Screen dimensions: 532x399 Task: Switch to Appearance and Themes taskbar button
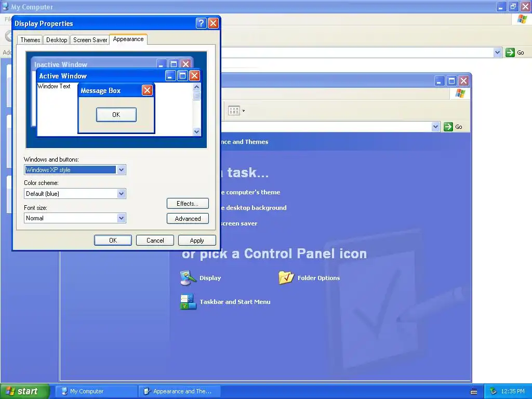[x=180, y=391]
